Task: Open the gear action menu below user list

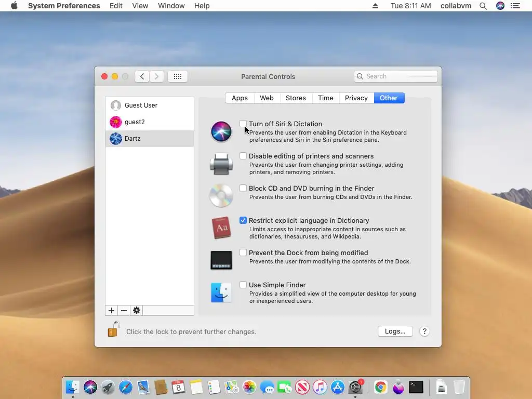Action: coord(137,311)
